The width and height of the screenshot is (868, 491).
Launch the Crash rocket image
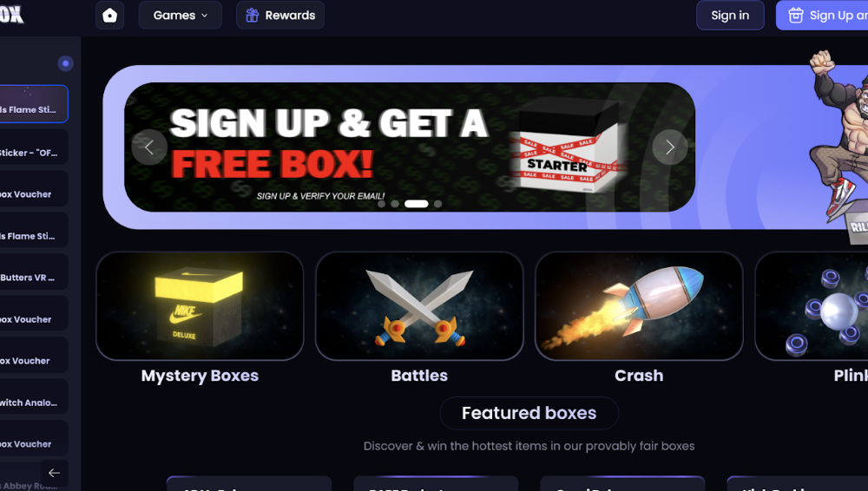tap(639, 306)
